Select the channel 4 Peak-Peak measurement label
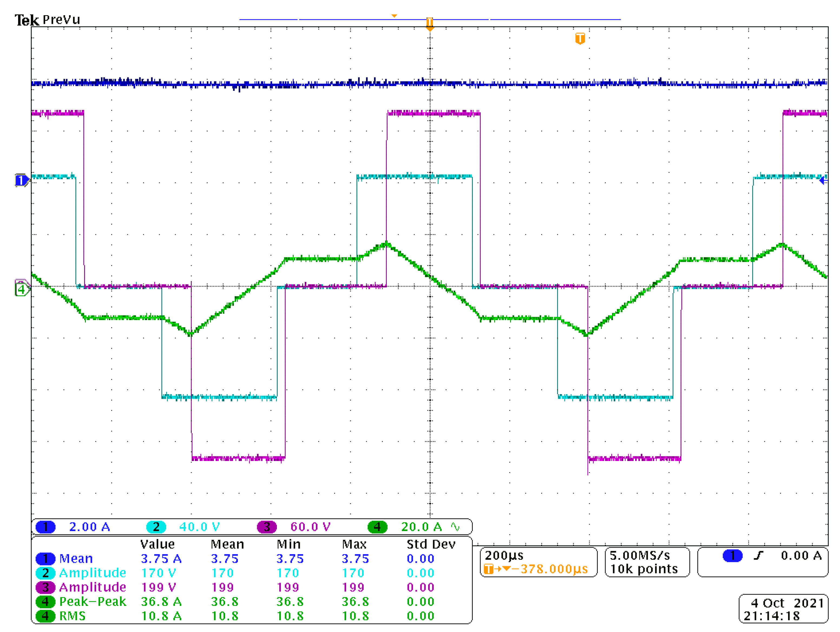Screen dimensions: 840x632 coord(93,602)
